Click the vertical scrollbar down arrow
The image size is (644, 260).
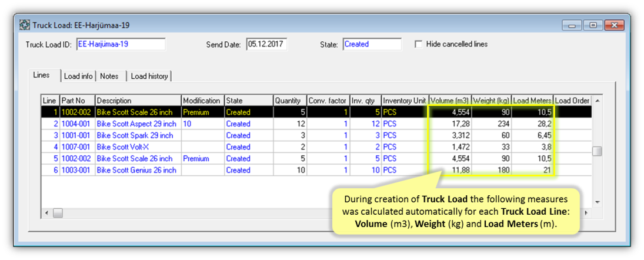tap(597, 202)
